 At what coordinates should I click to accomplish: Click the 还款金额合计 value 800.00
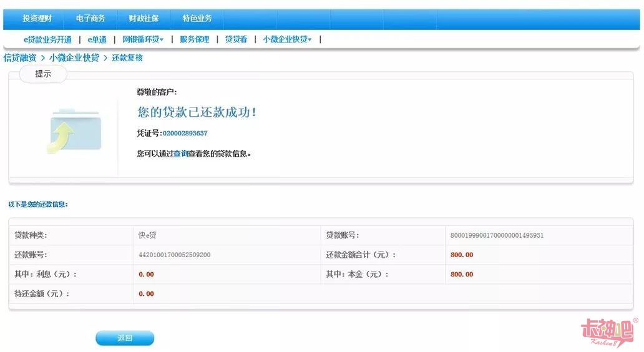click(x=462, y=255)
